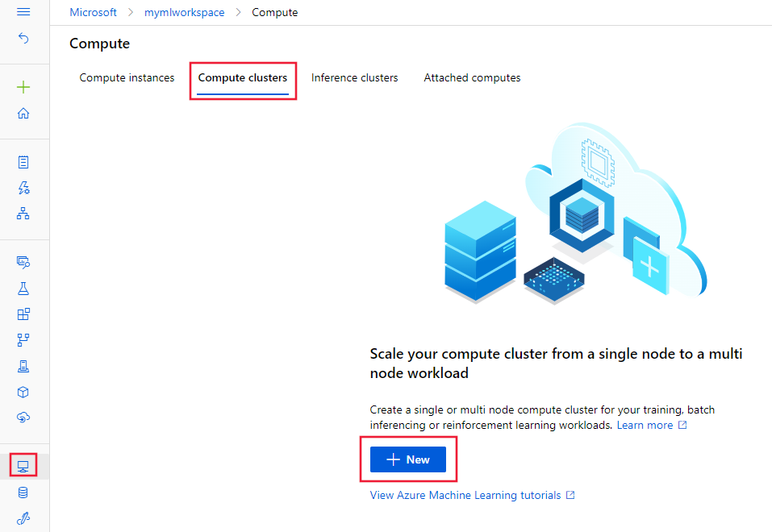
Task: Switch to the Inference clusters tab
Action: click(354, 77)
